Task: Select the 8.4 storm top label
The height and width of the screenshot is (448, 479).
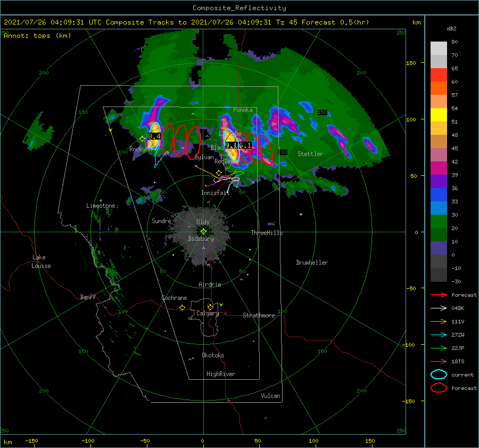Action: pyautogui.click(x=154, y=136)
